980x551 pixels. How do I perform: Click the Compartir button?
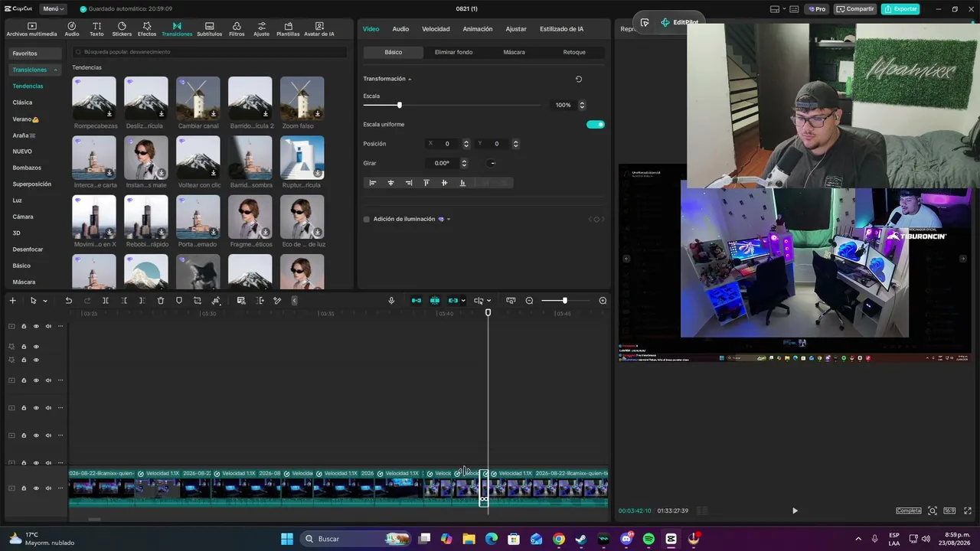855,9
